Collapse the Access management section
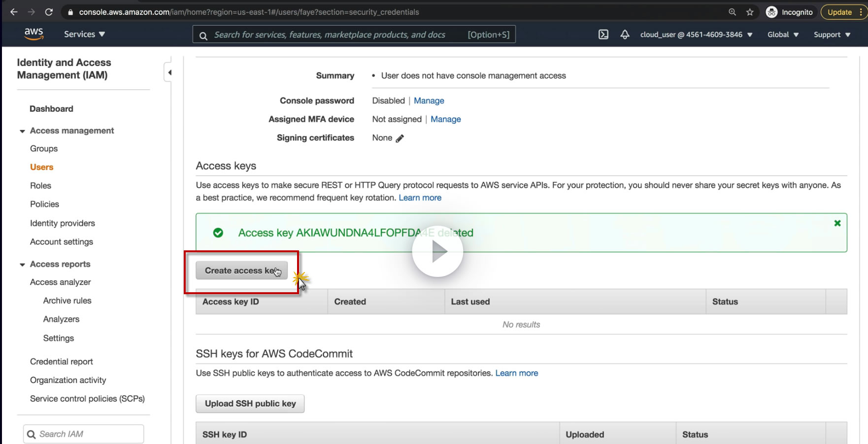868x444 pixels. click(22, 131)
